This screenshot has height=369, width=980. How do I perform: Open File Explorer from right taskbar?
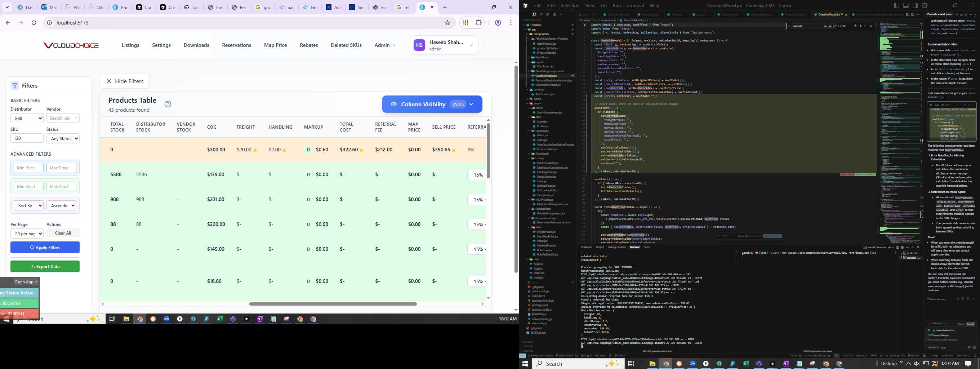point(652,364)
